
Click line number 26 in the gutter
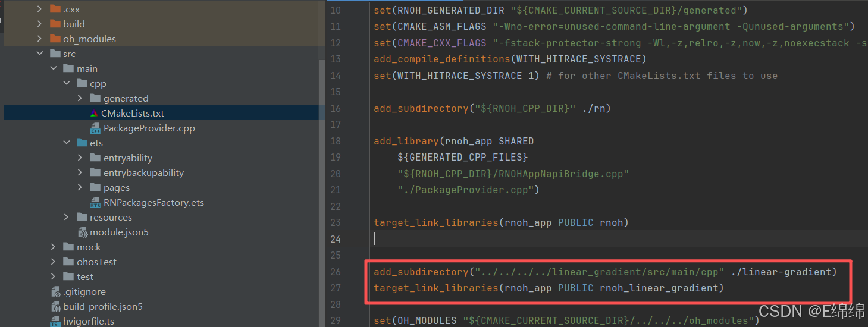point(336,272)
